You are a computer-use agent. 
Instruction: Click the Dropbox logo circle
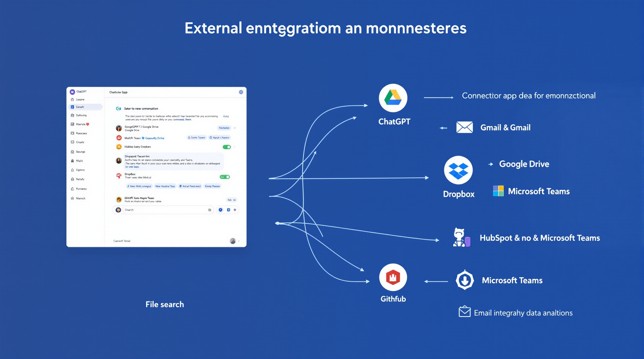click(x=458, y=170)
